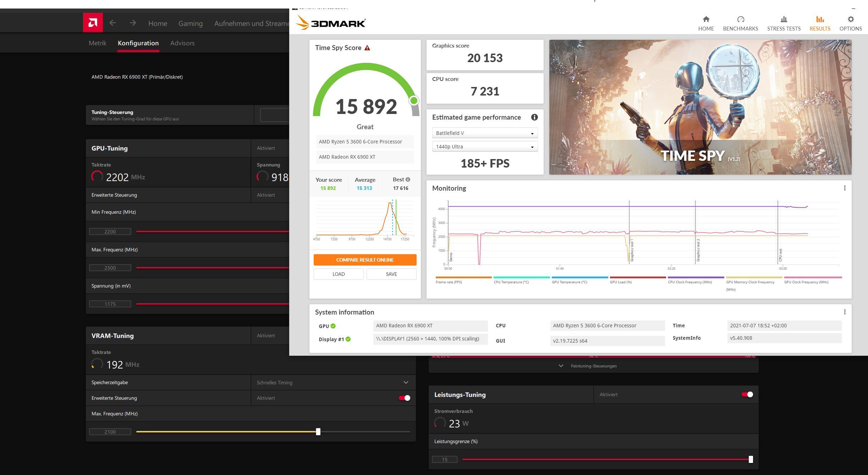Open the Tuning-Steuerung selection box
This screenshot has width=868, height=475.
[x=275, y=115]
